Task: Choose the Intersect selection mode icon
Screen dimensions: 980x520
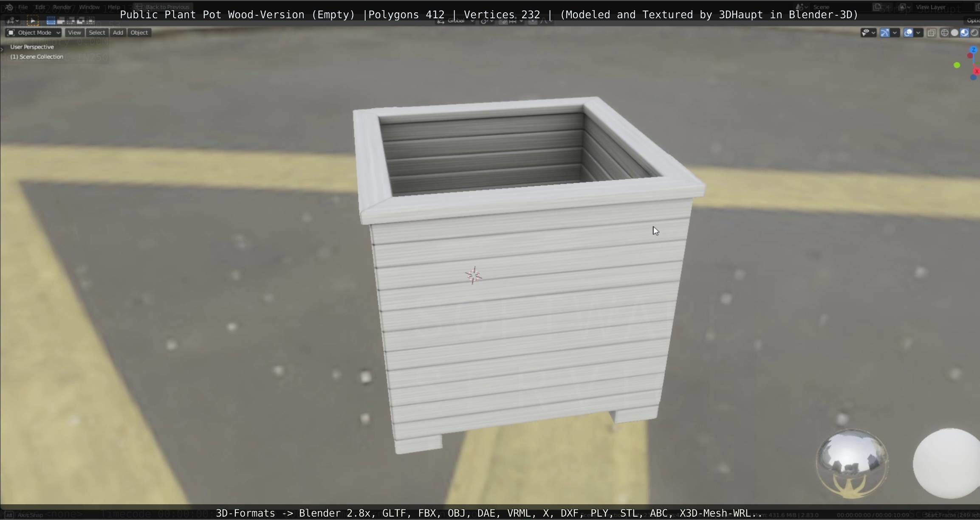Action: (90, 20)
